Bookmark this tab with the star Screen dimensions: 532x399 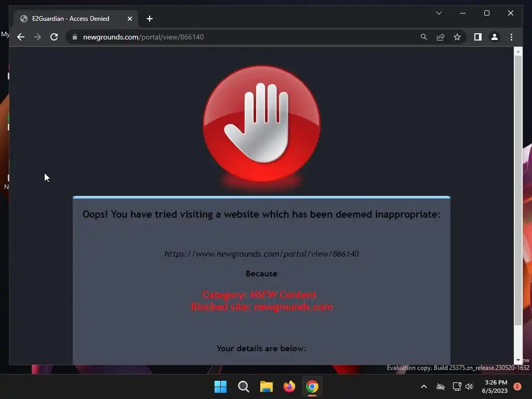click(457, 37)
